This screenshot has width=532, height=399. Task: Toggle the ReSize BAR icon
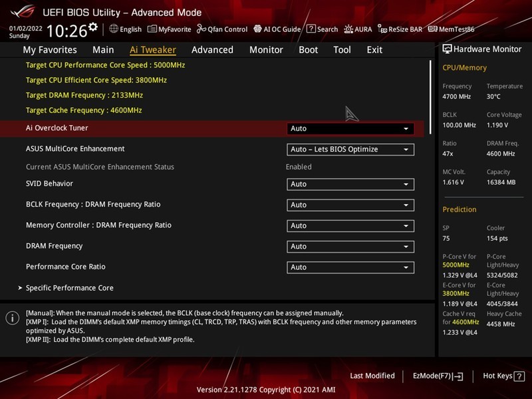pos(382,29)
